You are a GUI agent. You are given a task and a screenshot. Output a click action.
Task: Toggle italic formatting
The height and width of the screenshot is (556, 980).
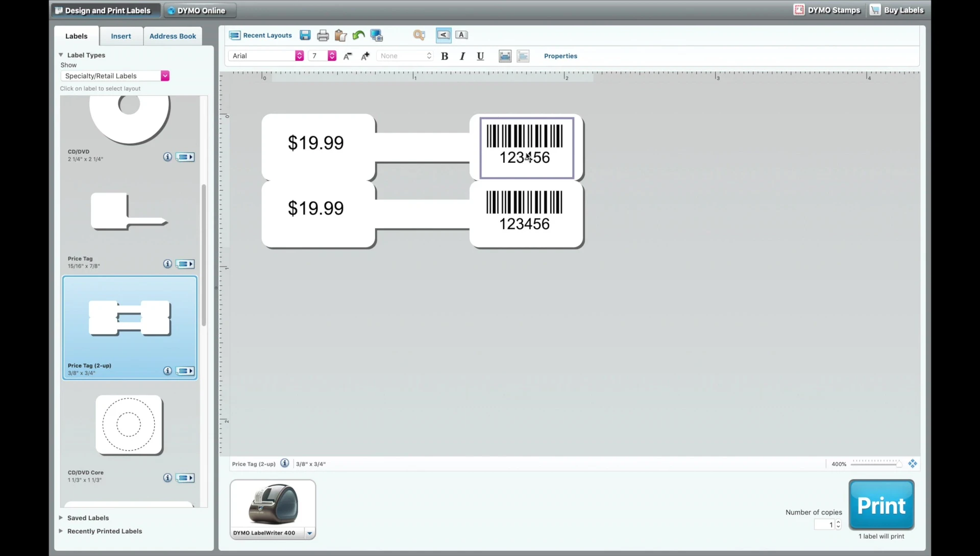tap(462, 56)
